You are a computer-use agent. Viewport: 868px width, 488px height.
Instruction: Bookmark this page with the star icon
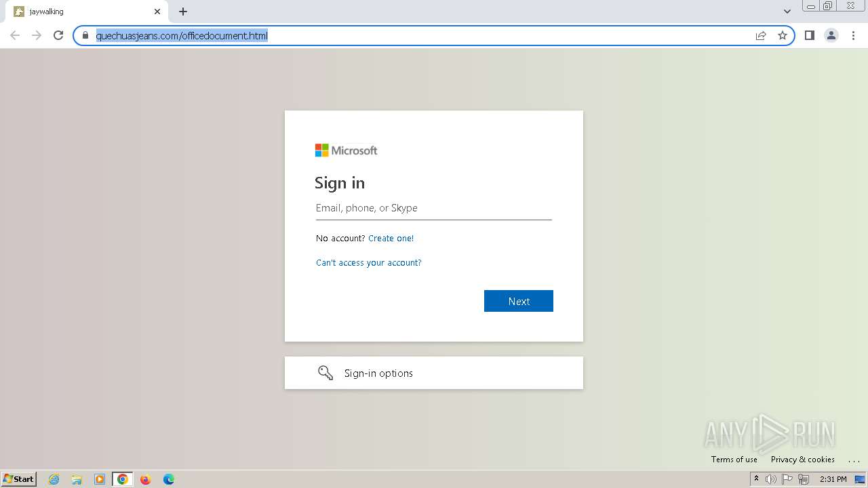(783, 35)
